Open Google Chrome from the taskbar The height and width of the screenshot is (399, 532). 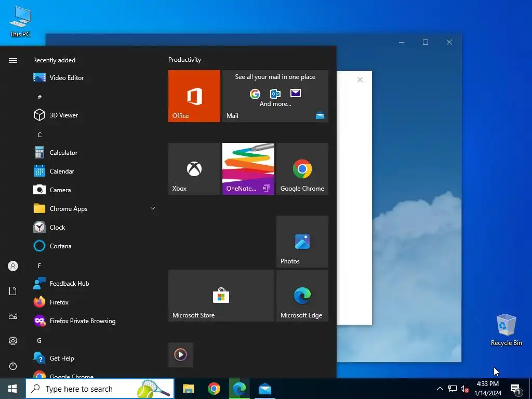[214, 389]
